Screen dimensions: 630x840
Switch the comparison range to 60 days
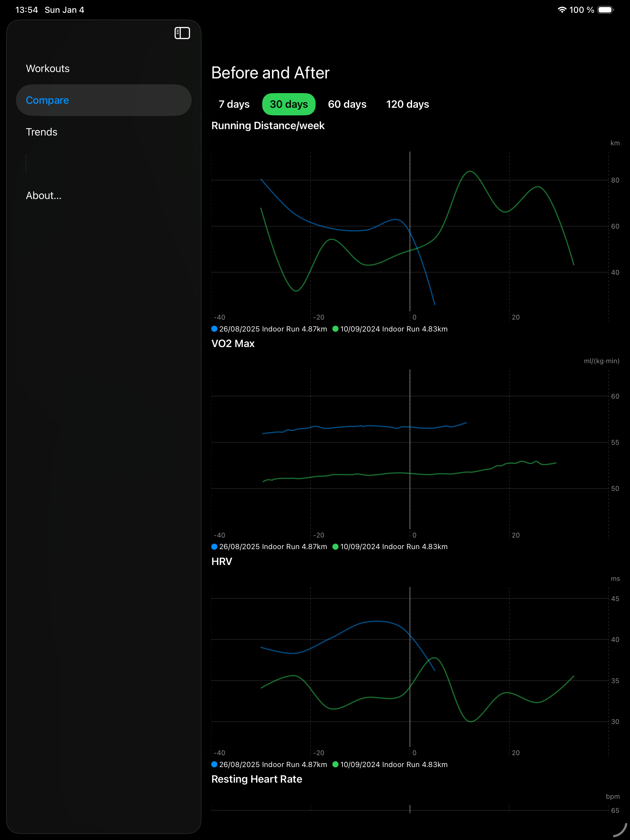347,104
